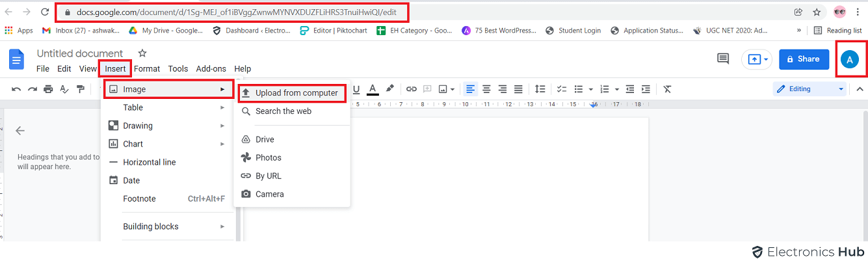Screen dimensions: 868x259
Task: Justify text alignment
Action: (x=518, y=89)
